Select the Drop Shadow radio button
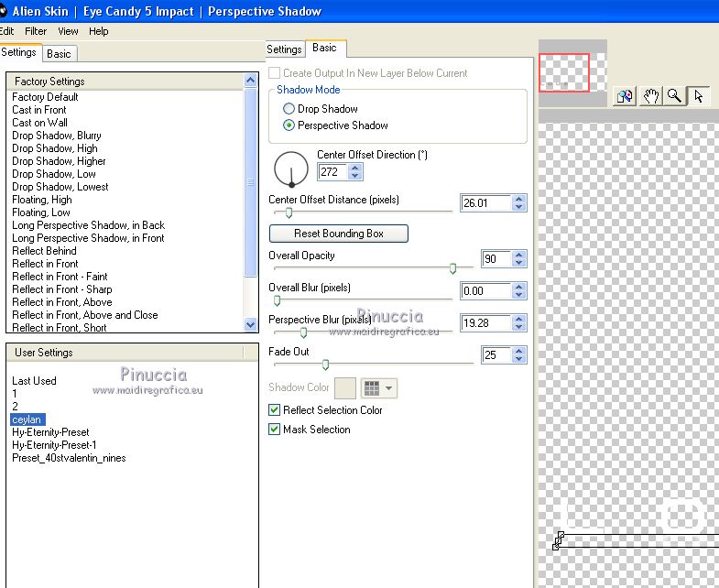Viewport: 719px width, 588px height. [x=289, y=109]
